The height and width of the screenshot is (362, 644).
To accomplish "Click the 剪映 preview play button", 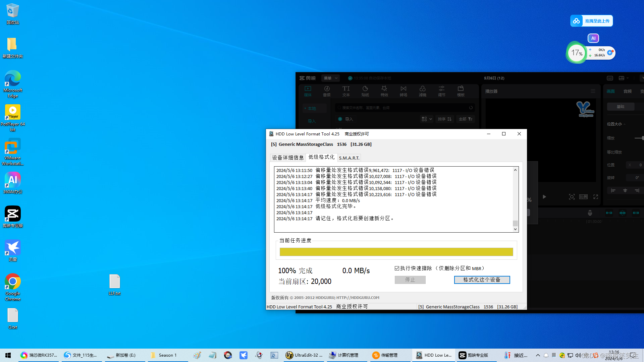I will click(x=544, y=197).
